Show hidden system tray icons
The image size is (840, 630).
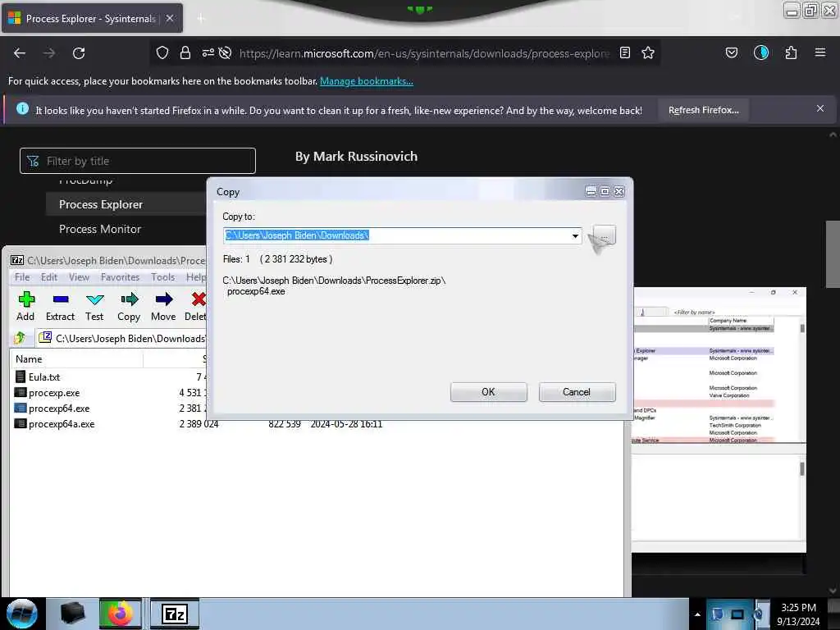click(697, 614)
